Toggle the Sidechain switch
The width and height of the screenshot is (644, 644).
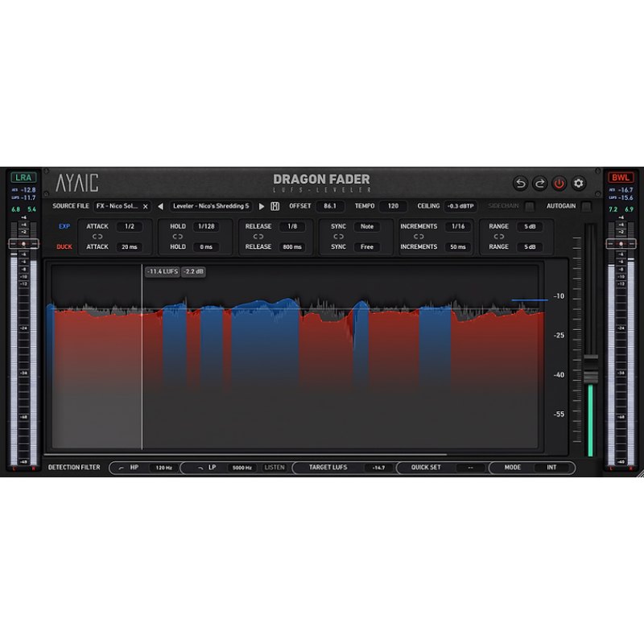(530, 206)
